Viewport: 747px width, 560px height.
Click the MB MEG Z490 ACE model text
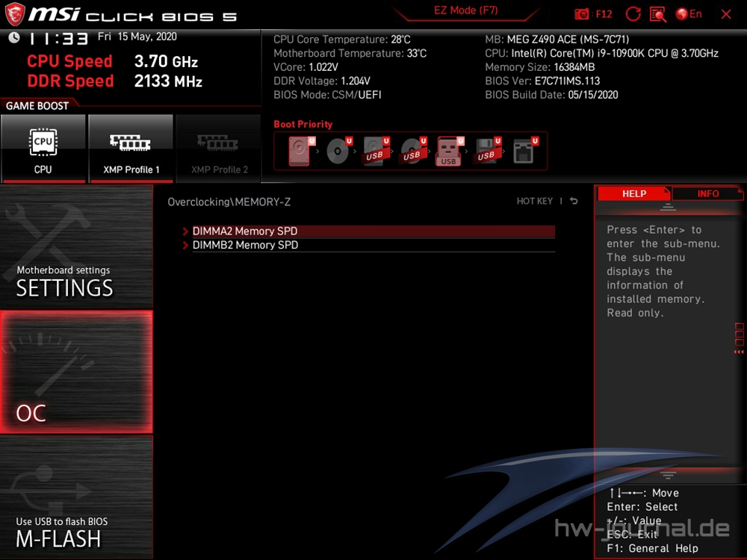pyautogui.click(x=557, y=40)
